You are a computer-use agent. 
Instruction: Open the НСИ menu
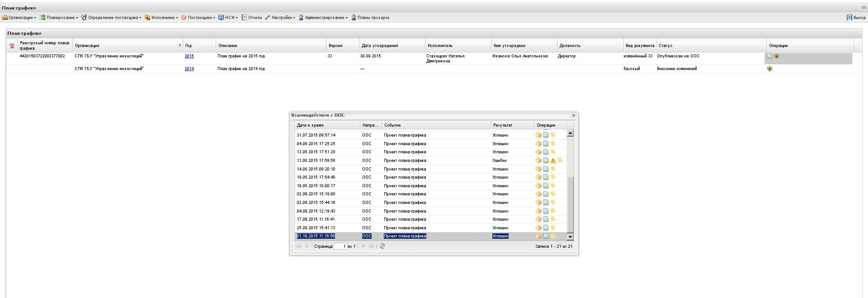[228, 18]
